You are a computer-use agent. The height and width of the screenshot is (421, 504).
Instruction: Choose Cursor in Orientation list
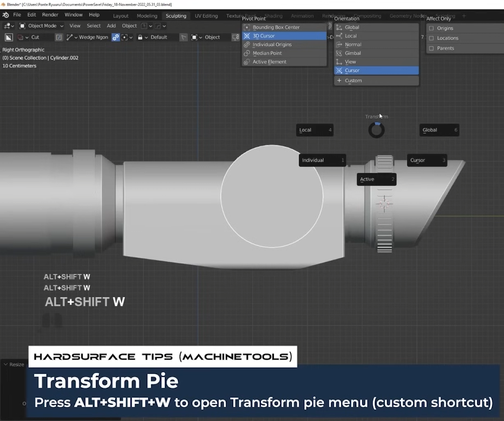click(x=376, y=70)
